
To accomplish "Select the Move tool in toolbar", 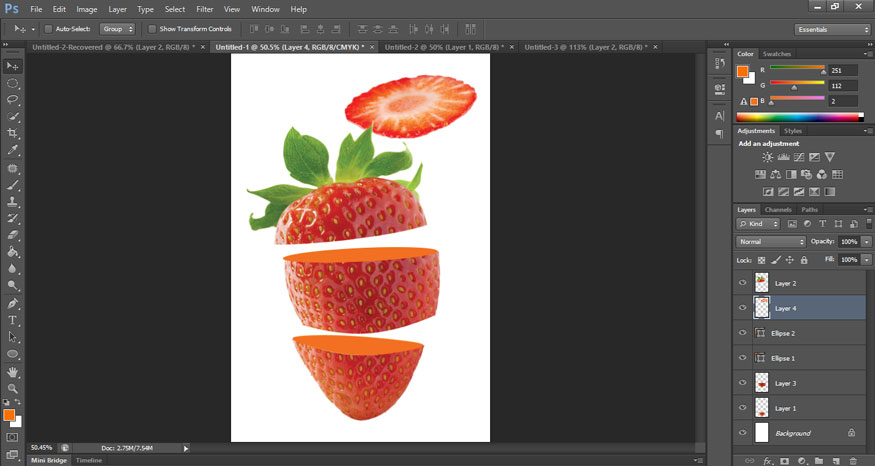I will pyautogui.click(x=13, y=66).
